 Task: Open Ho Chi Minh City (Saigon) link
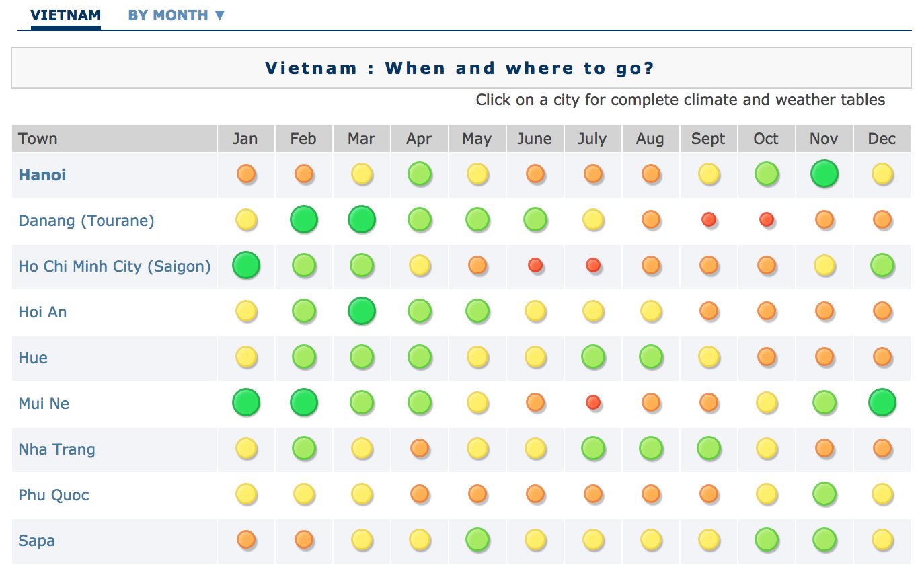click(114, 266)
